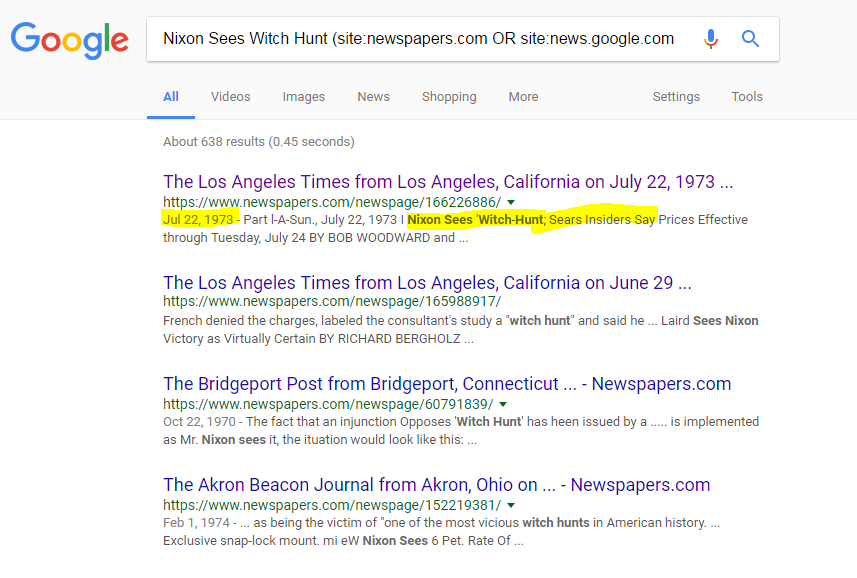Start voice search with microphone icon

pos(711,39)
